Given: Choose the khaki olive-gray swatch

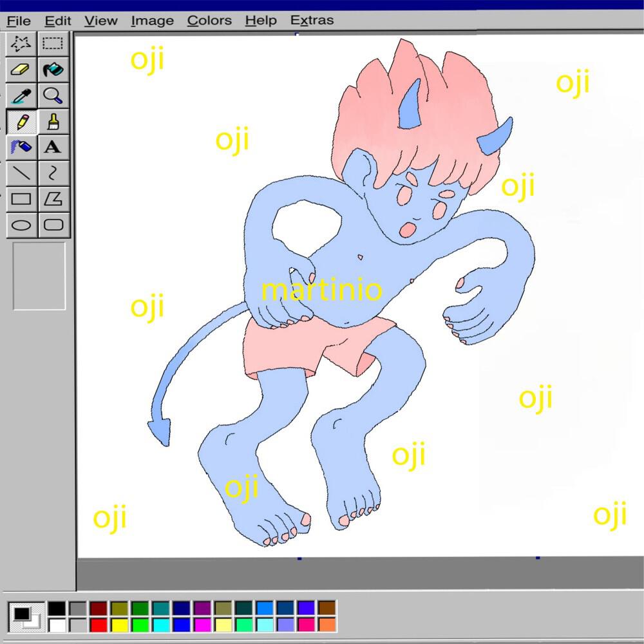Looking at the screenshot, I should point(223,609).
